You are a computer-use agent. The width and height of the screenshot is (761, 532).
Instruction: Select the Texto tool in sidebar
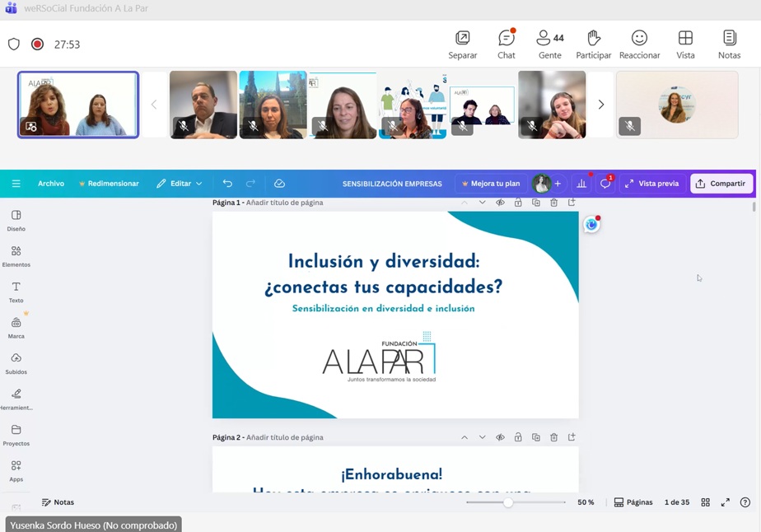16,292
